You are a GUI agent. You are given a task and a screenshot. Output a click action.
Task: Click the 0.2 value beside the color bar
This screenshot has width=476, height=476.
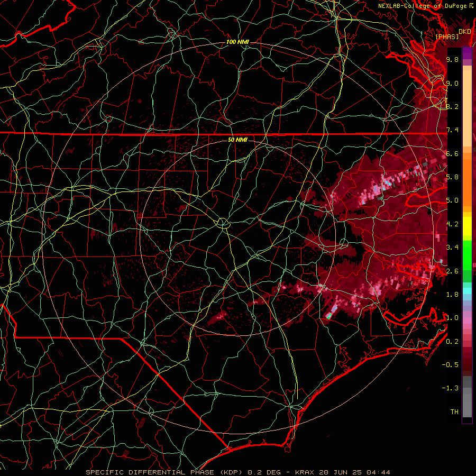(452, 341)
